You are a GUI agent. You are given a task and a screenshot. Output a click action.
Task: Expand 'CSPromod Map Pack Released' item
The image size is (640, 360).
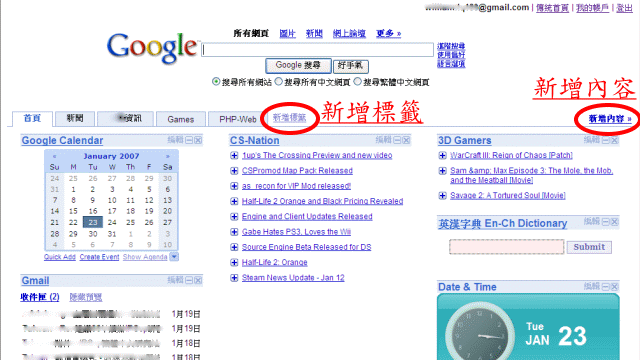234,171
